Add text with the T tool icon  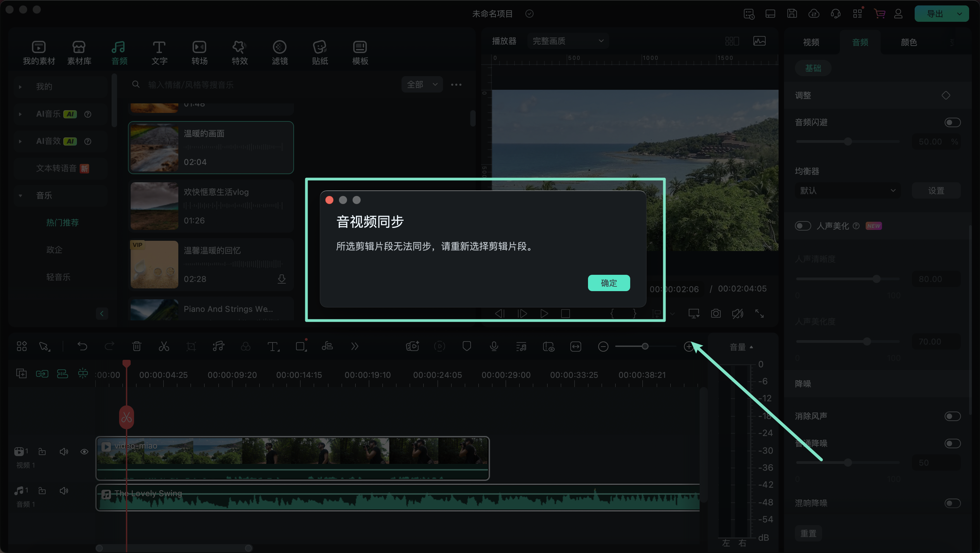point(273,346)
